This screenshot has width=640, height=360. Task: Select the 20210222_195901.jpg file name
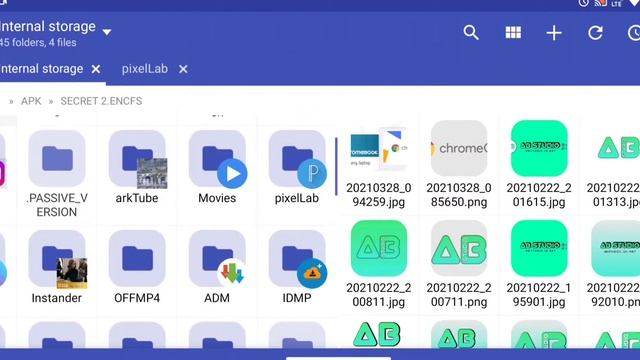point(539,295)
